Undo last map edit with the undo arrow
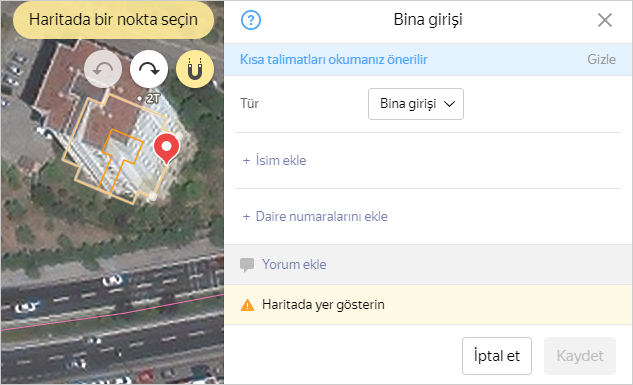Viewport: 633px width, 385px height. (103, 69)
